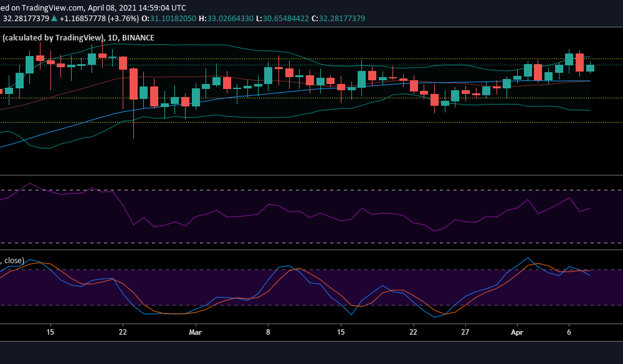Click the price change text +1.16857778 (+3.76%)
Screen dimensions: 623x364
click(99, 19)
